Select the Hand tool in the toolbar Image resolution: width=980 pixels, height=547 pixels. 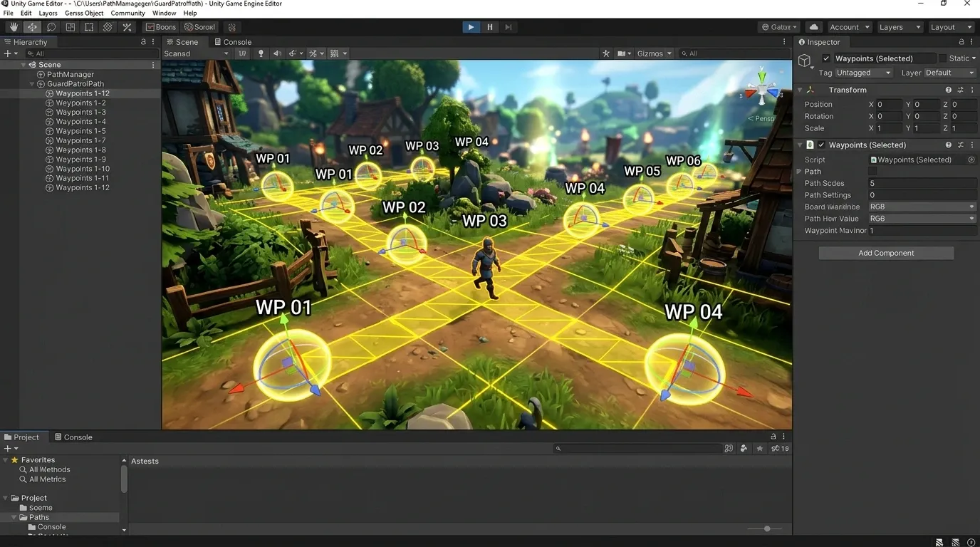click(x=14, y=27)
